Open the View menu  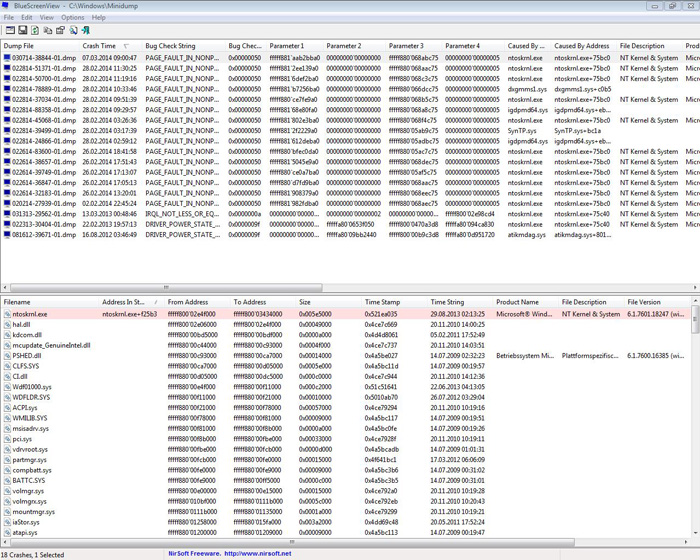[x=46, y=17]
